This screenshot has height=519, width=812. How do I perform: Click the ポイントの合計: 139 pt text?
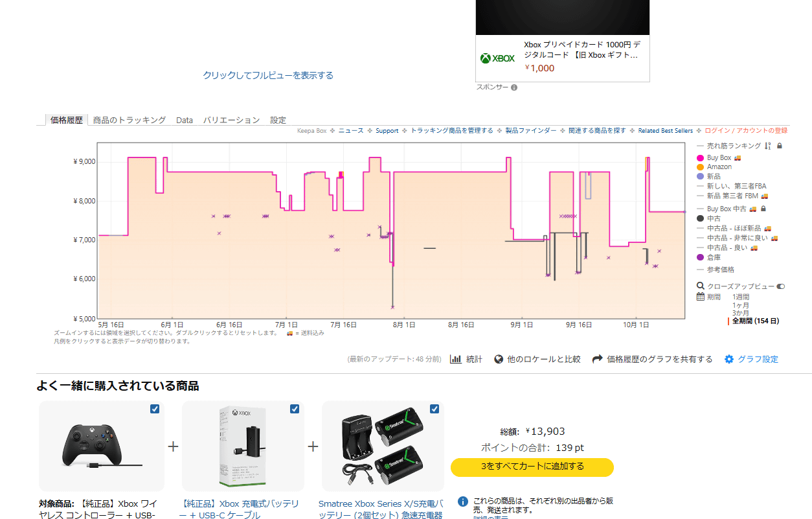click(532, 448)
